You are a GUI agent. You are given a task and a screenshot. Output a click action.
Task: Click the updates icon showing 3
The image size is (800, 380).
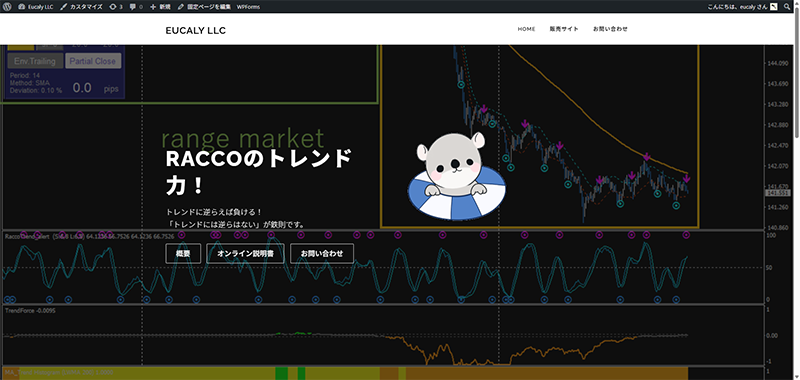click(x=116, y=7)
